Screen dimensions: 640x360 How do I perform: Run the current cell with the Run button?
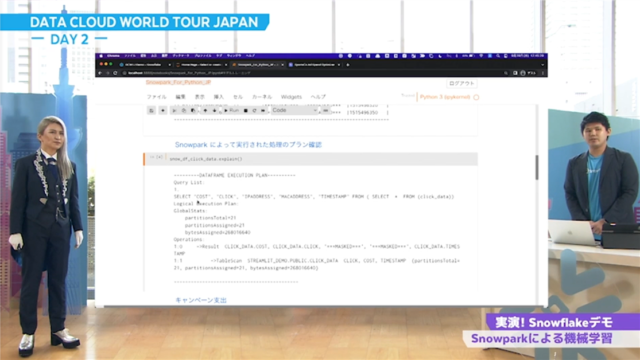coord(231,111)
